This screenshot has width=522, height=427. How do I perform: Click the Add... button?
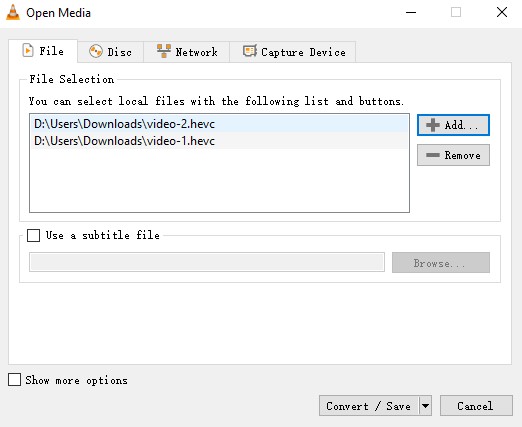coord(453,125)
